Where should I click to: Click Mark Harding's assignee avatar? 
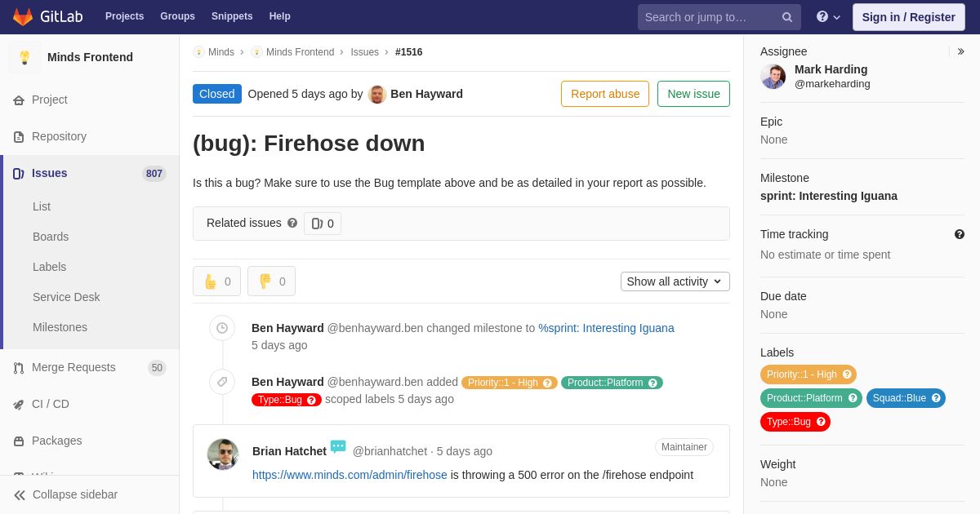[x=773, y=77]
